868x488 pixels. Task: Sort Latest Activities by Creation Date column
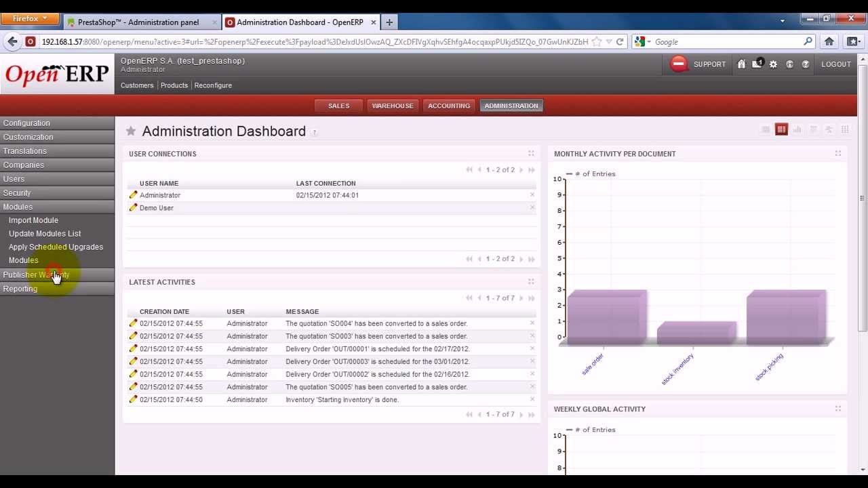pyautogui.click(x=164, y=312)
